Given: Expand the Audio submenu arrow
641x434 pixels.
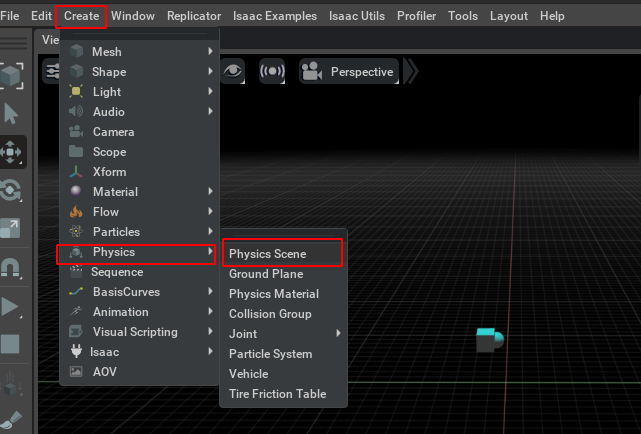Looking at the screenshot, I should pos(210,111).
